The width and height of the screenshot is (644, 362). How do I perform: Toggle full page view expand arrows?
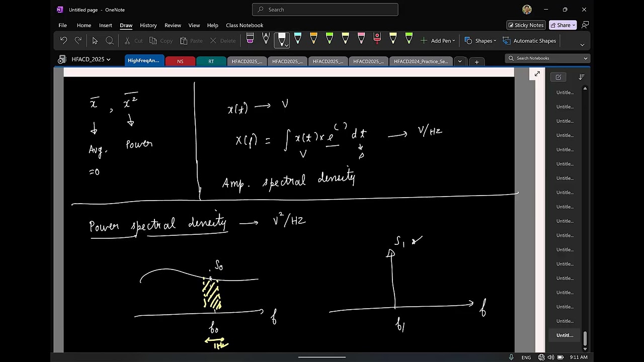537,74
